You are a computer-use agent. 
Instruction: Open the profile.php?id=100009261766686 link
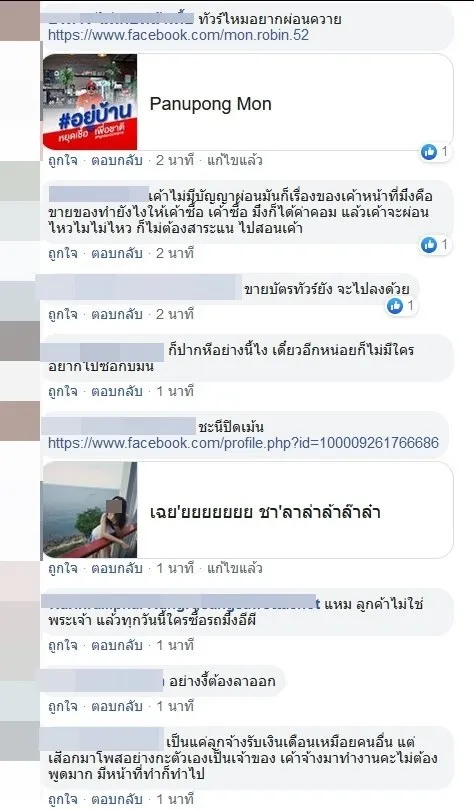pos(243,443)
